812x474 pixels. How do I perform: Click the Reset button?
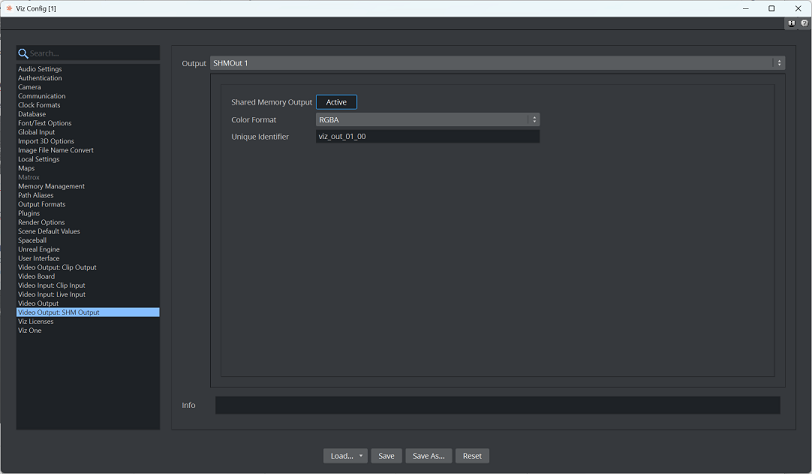(x=472, y=456)
